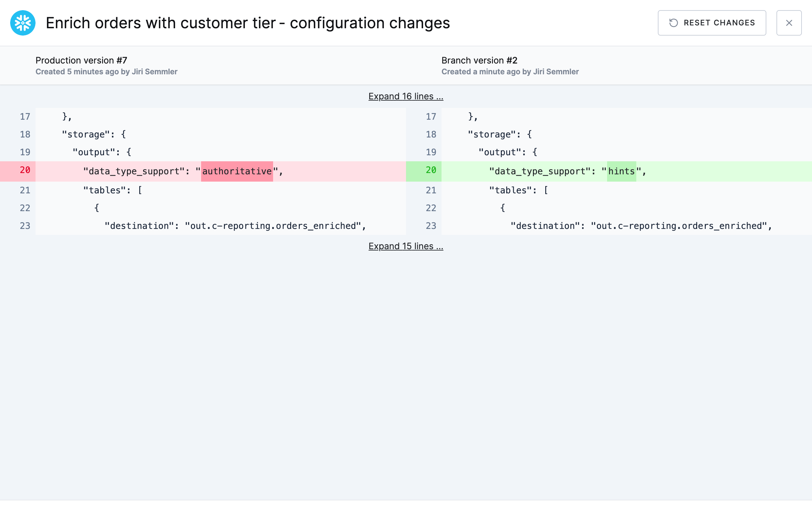Close the configuration changes dialog

click(789, 23)
